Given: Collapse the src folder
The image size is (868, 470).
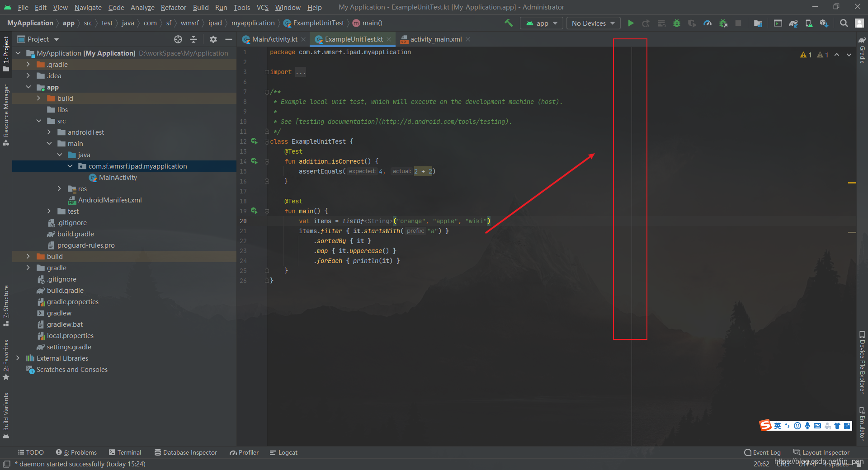Looking at the screenshot, I should (39, 121).
